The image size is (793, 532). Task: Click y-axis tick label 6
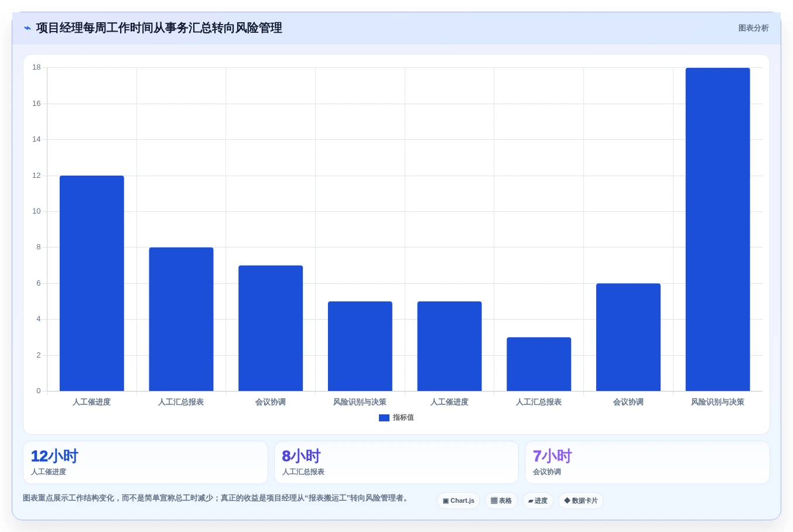pyautogui.click(x=39, y=283)
